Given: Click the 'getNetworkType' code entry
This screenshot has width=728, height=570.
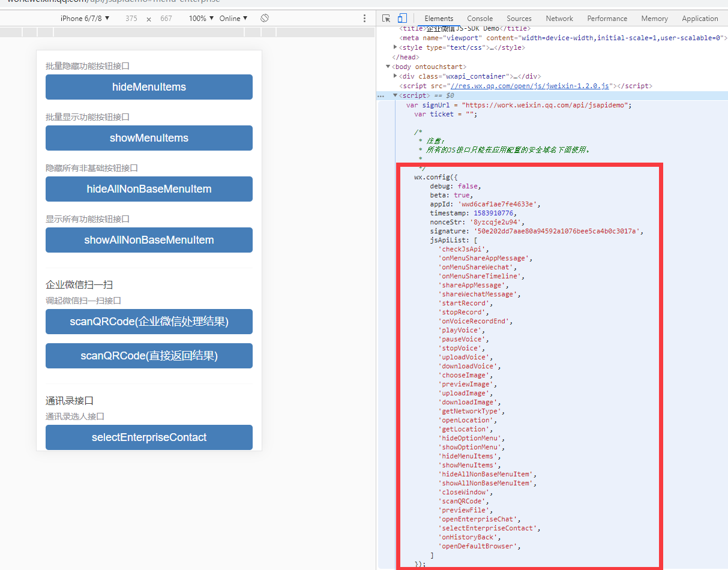Looking at the screenshot, I should 471,411.
